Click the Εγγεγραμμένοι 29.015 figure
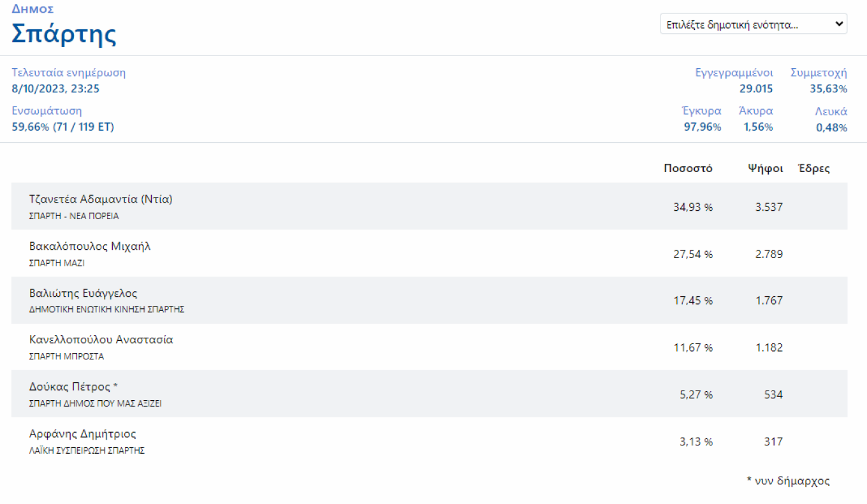This screenshot has height=504, width=867. point(756,89)
